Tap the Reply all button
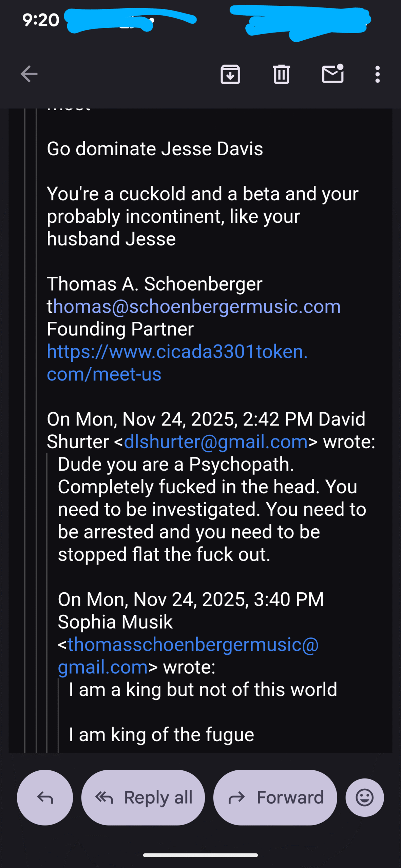Image resolution: width=401 pixels, height=868 pixels. pyautogui.click(x=143, y=797)
